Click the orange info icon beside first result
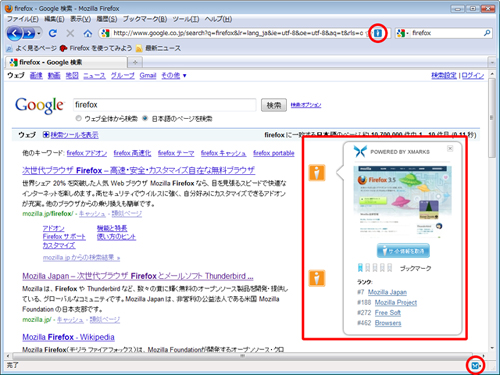 pos(316,172)
